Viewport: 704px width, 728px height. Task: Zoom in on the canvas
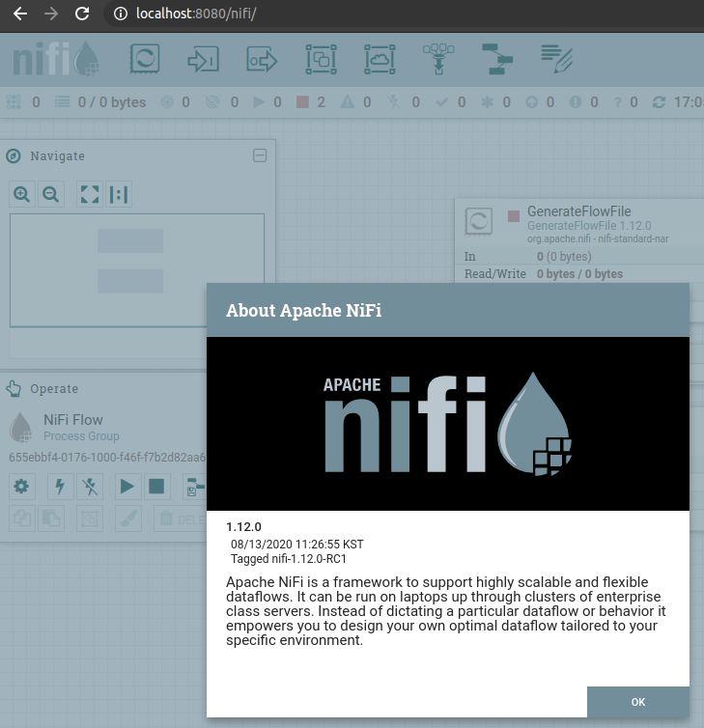point(22,194)
